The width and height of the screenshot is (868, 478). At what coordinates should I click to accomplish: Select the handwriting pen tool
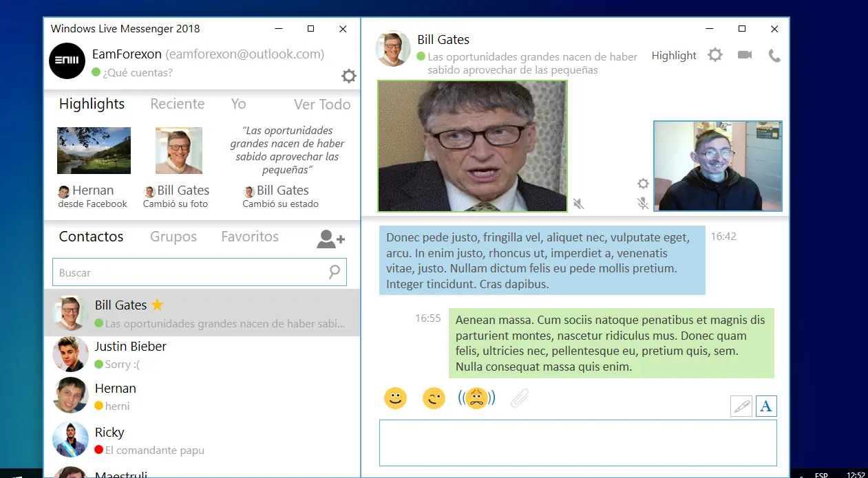click(x=741, y=406)
